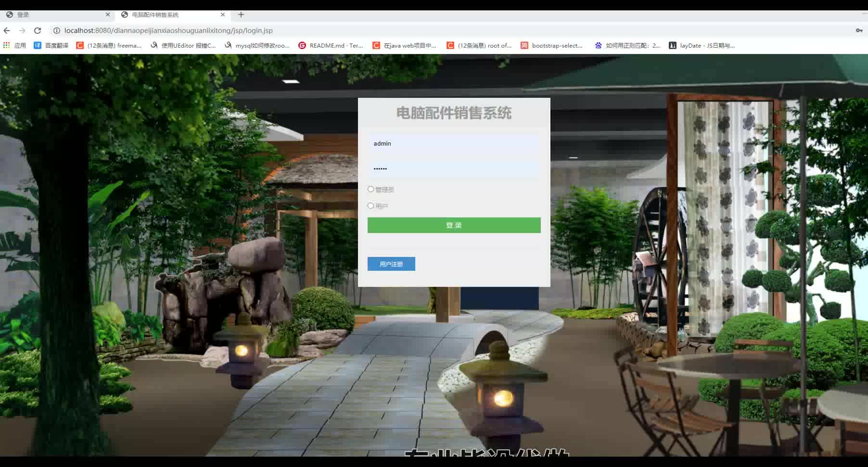This screenshot has height=467, width=868.
Task: Open the mysql如何修改roo... bookmark
Action: pyautogui.click(x=257, y=45)
